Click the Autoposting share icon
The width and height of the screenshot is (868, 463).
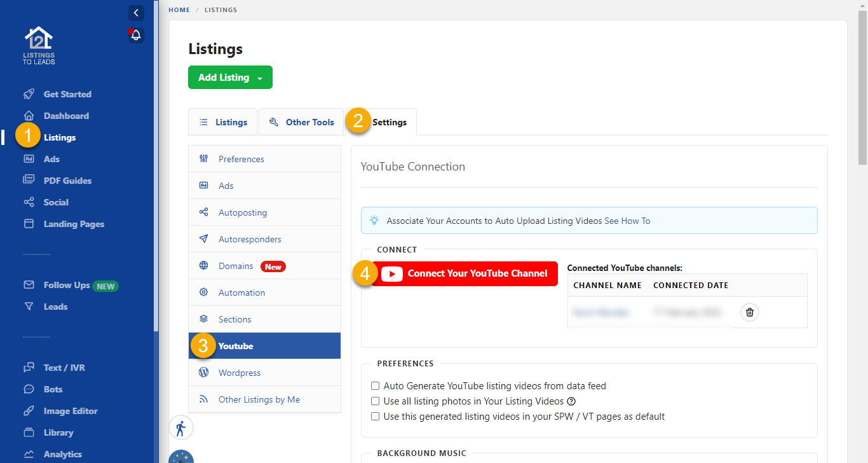pos(203,212)
